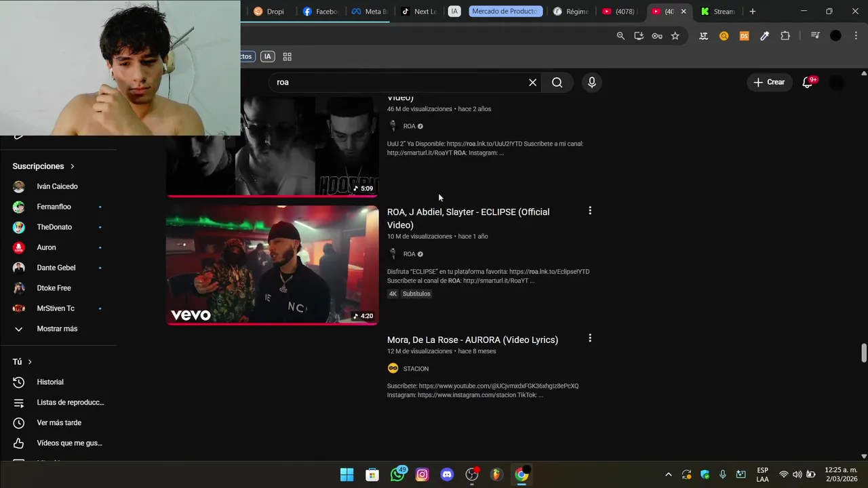The height and width of the screenshot is (488, 868).
Task: Open Discord from the taskbar
Action: [x=447, y=474]
